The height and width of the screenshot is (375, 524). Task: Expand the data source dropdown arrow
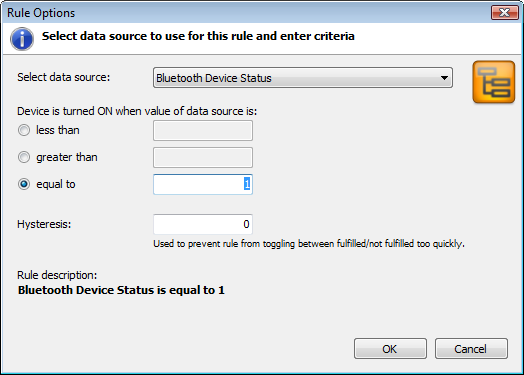[444, 78]
